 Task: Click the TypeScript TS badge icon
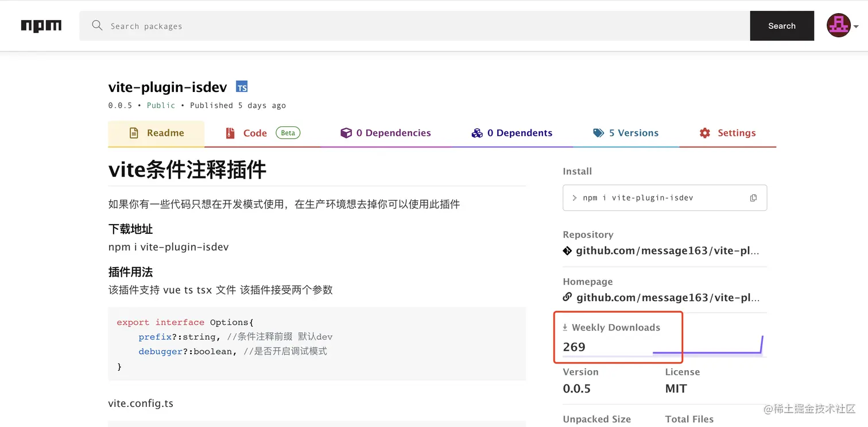point(242,87)
